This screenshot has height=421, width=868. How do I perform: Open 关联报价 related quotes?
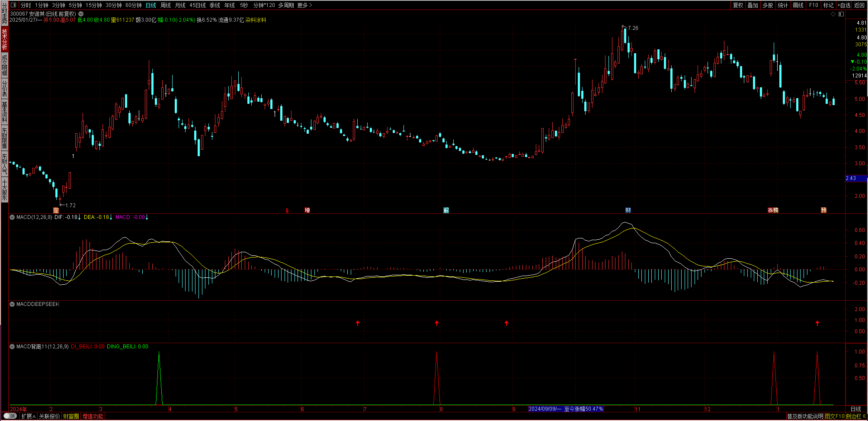point(50,416)
